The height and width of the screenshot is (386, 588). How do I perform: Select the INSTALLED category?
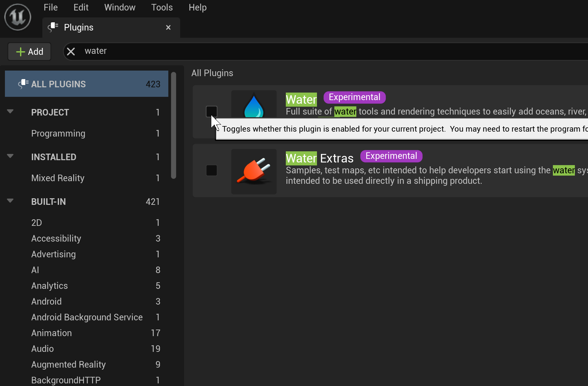tap(87, 157)
